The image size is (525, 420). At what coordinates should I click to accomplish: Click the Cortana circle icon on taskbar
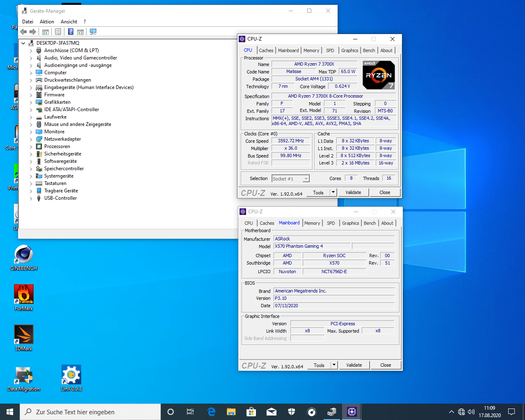(x=171, y=412)
